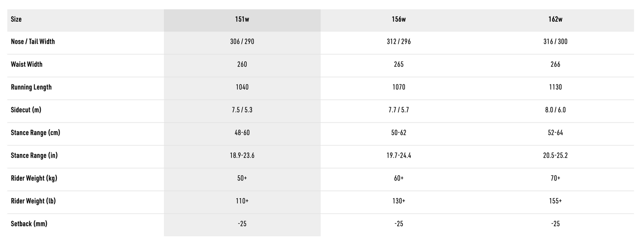Select the 156w size column header
The width and height of the screenshot is (644, 246).
click(398, 19)
